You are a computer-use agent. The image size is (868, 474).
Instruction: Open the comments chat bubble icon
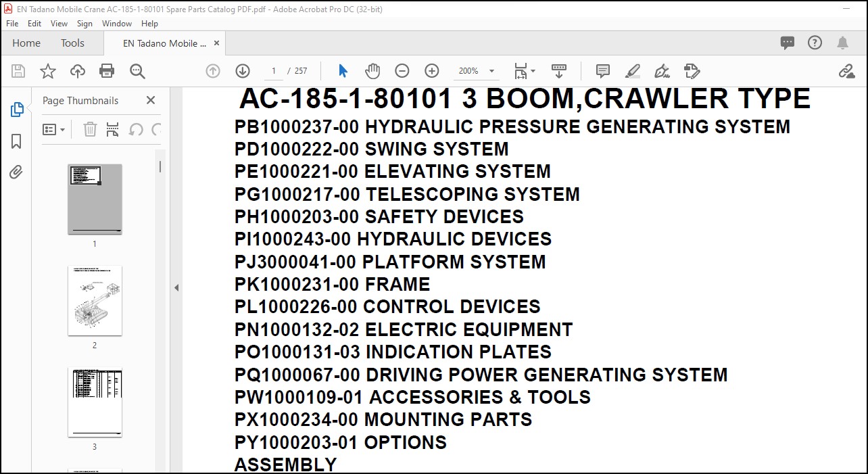(788, 43)
